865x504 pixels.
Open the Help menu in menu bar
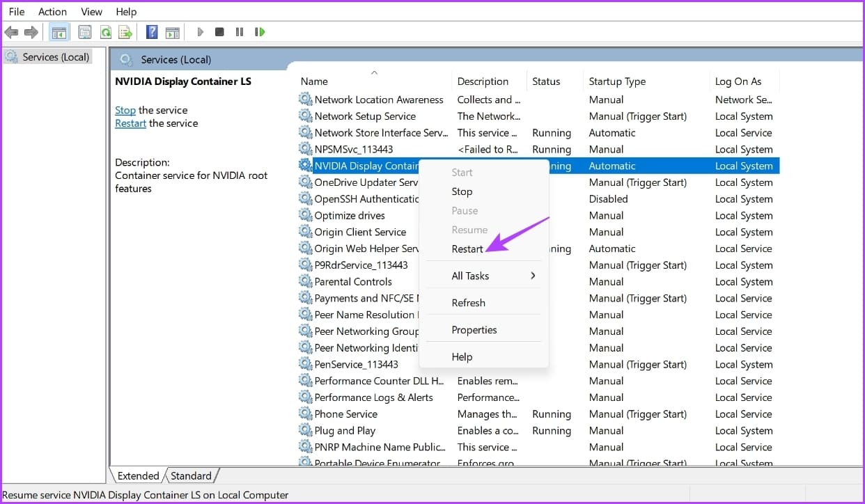126,12
